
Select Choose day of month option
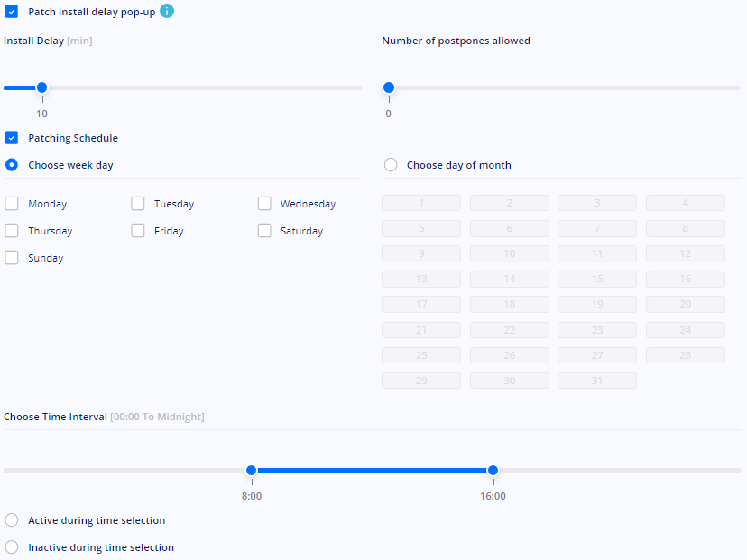pos(391,165)
